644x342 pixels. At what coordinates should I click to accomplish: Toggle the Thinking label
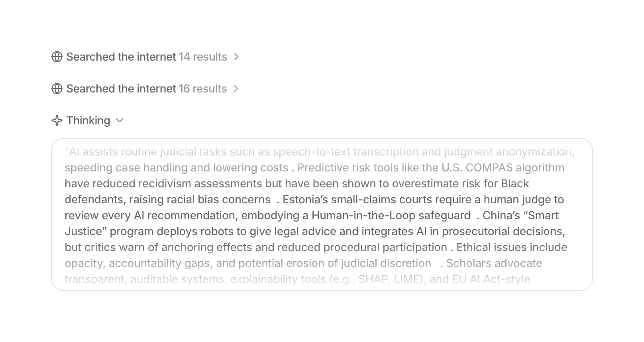click(x=88, y=120)
